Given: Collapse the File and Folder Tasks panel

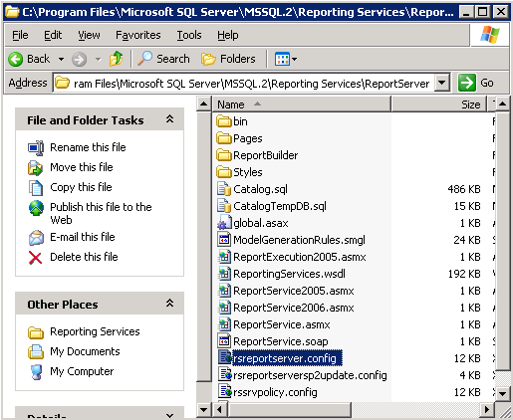Looking at the screenshot, I should point(169,119).
